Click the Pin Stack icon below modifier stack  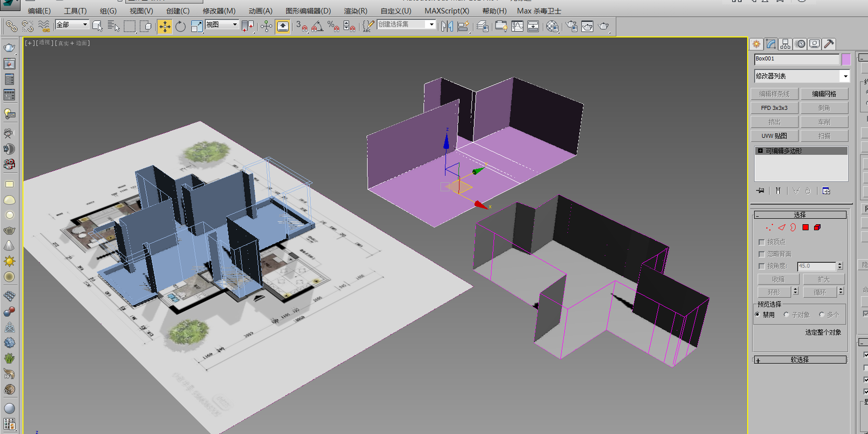click(x=760, y=191)
